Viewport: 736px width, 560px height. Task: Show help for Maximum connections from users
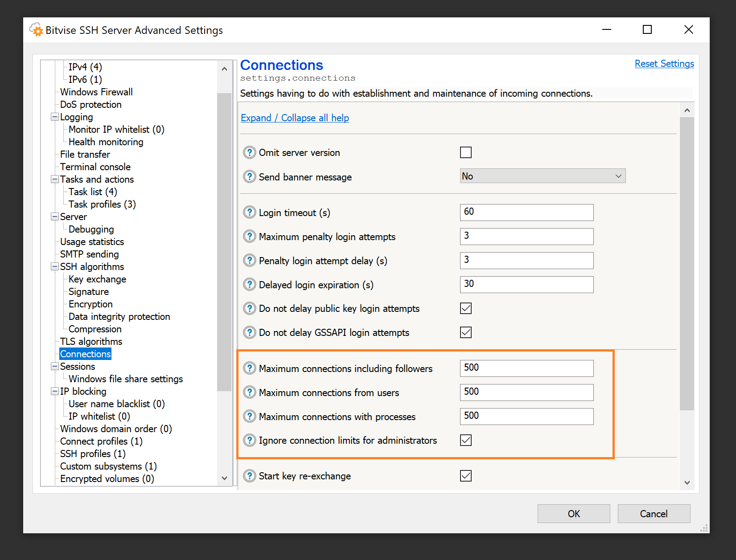[x=249, y=392]
